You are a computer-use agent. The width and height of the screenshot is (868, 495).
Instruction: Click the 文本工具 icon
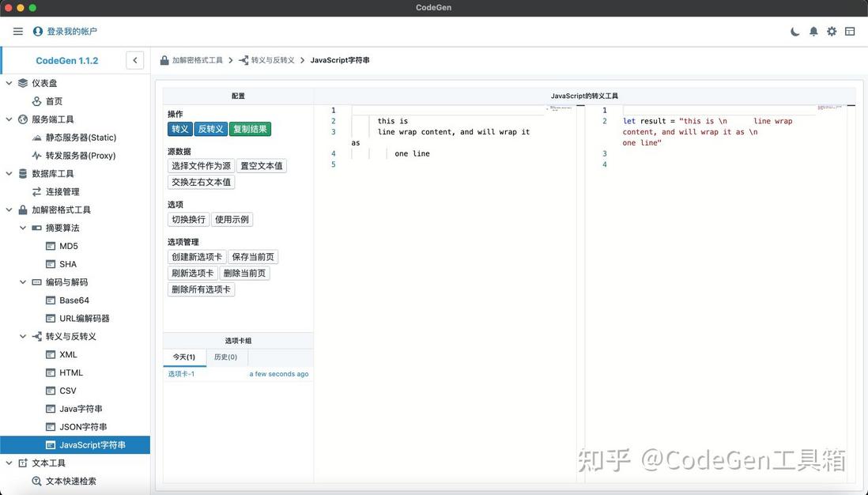[x=23, y=463]
